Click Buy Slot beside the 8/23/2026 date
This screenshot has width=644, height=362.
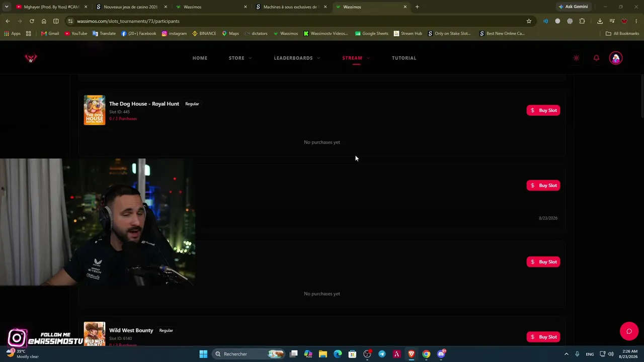543,186
